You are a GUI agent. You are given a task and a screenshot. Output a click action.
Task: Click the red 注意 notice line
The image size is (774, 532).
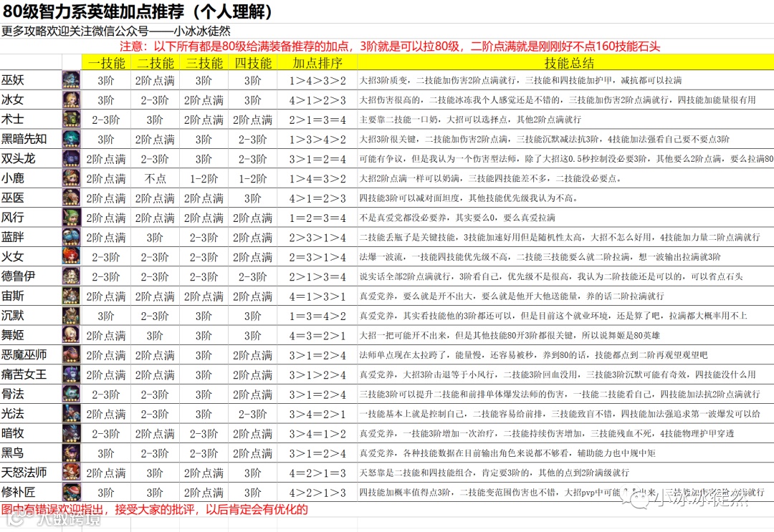tap(389, 47)
